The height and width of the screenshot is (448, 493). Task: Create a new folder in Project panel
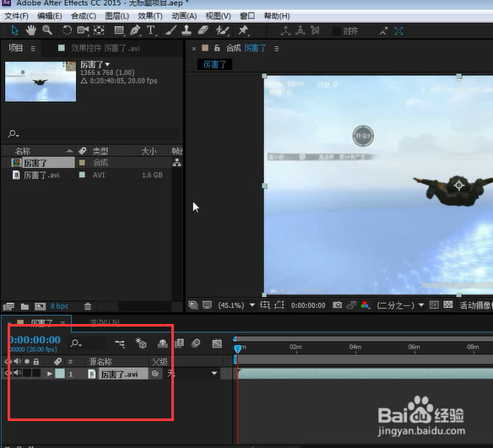pyautogui.click(x=24, y=306)
